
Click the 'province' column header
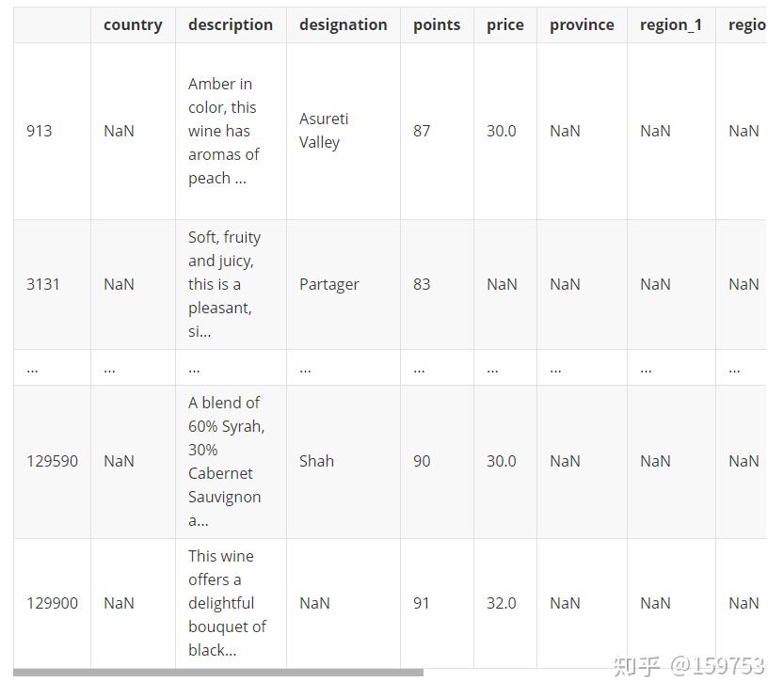582,24
